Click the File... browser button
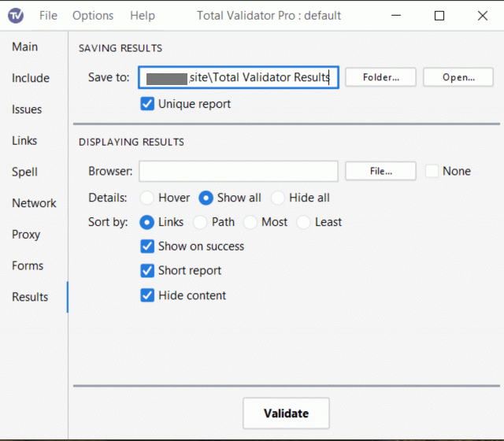Screen dimensions: 504x441 [x=380, y=171]
